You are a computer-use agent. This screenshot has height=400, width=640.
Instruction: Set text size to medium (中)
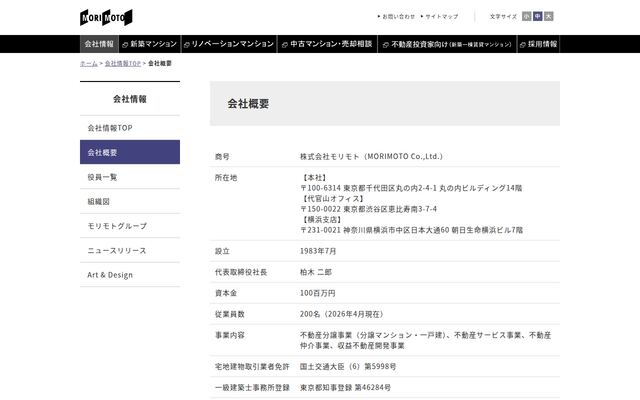pyautogui.click(x=538, y=16)
